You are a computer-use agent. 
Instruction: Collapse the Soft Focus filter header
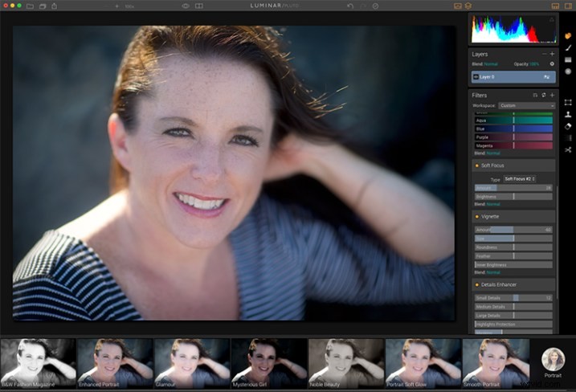coord(513,165)
